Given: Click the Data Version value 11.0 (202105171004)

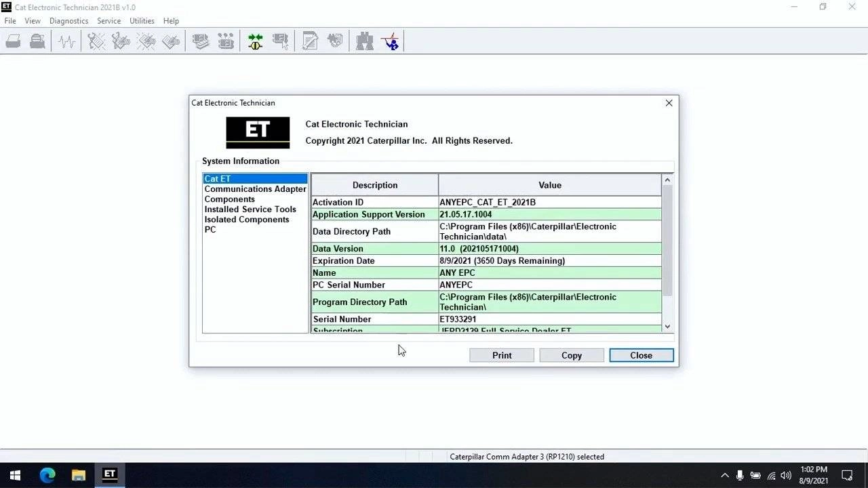Looking at the screenshot, I should pos(479,249).
